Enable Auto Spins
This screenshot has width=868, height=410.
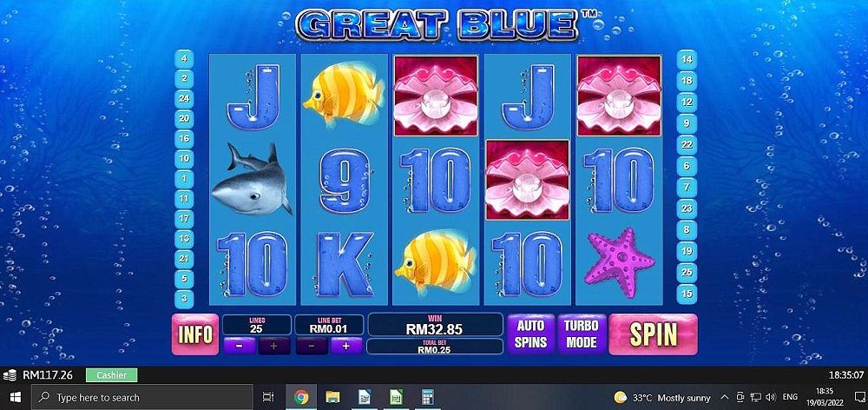[531, 334]
